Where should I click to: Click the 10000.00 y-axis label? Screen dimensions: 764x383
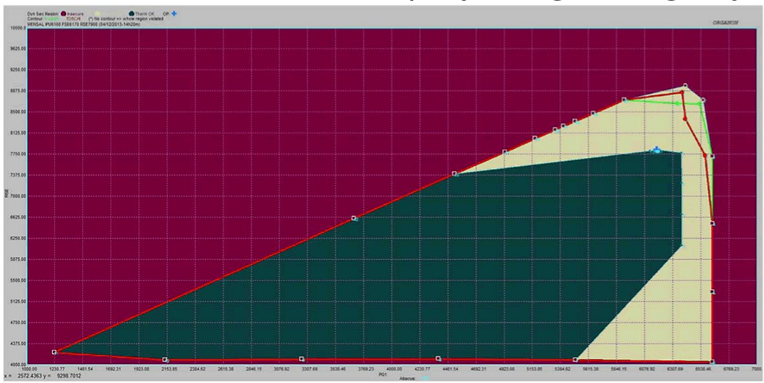pyautogui.click(x=18, y=28)
